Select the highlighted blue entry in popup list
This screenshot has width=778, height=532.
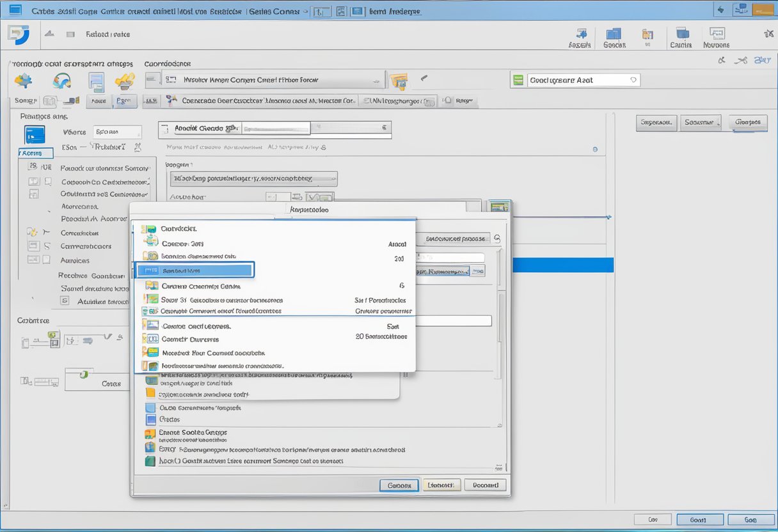coord(194,270)
